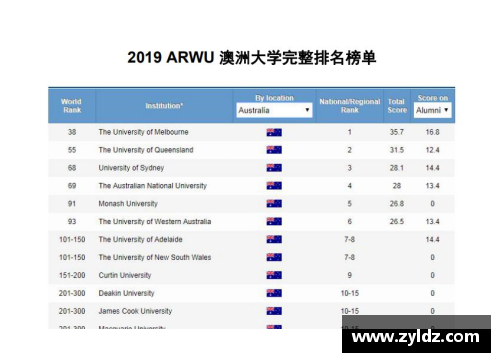Viewport: 500px width, 362px height.
Task: Click world rank 55 cell
Action: click(72, 150)
